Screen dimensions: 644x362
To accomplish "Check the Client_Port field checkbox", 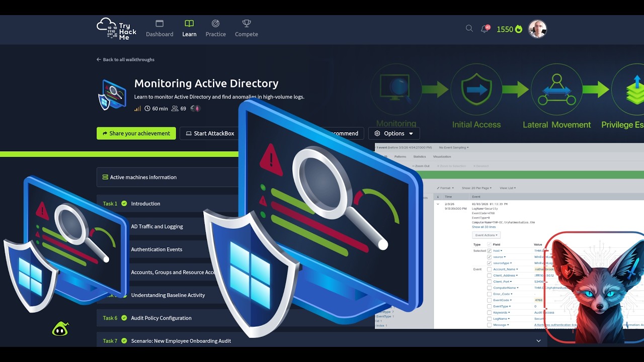I will pos(489,282).
